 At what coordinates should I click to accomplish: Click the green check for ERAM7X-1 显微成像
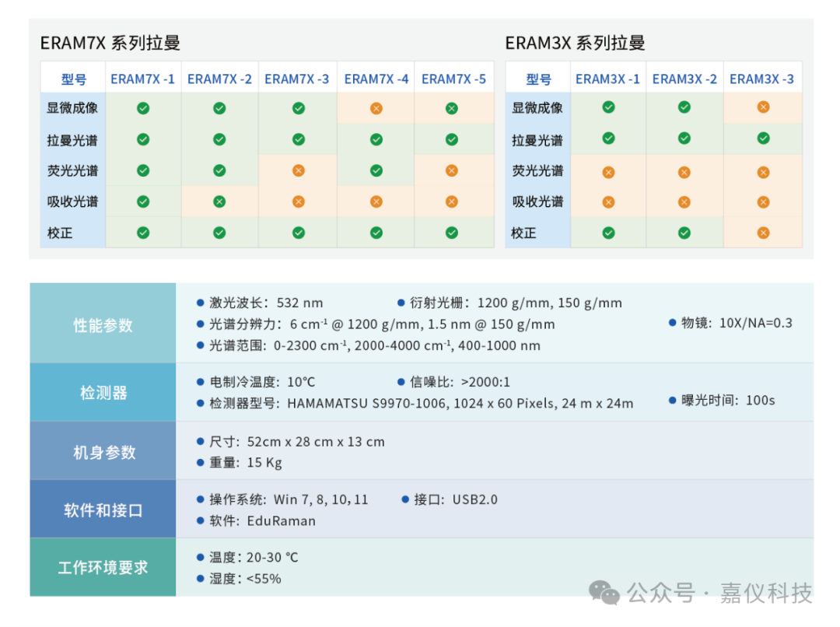pyautogui.click(x=143, y=108)
